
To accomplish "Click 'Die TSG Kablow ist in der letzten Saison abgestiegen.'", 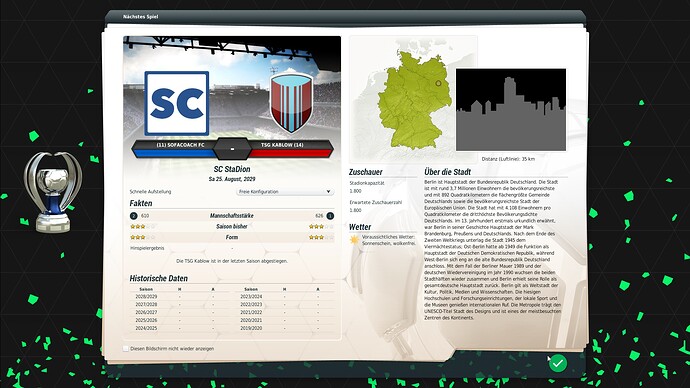I will tap(232, 261).
